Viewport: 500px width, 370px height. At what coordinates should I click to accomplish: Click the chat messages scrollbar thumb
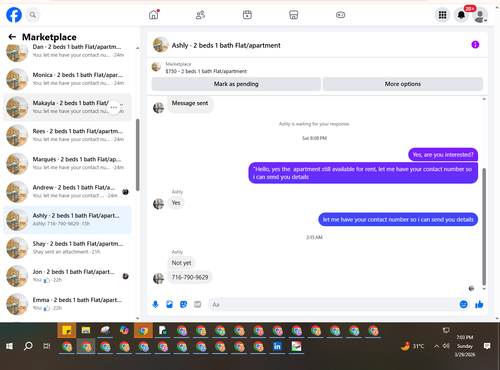tap(484, 227)
